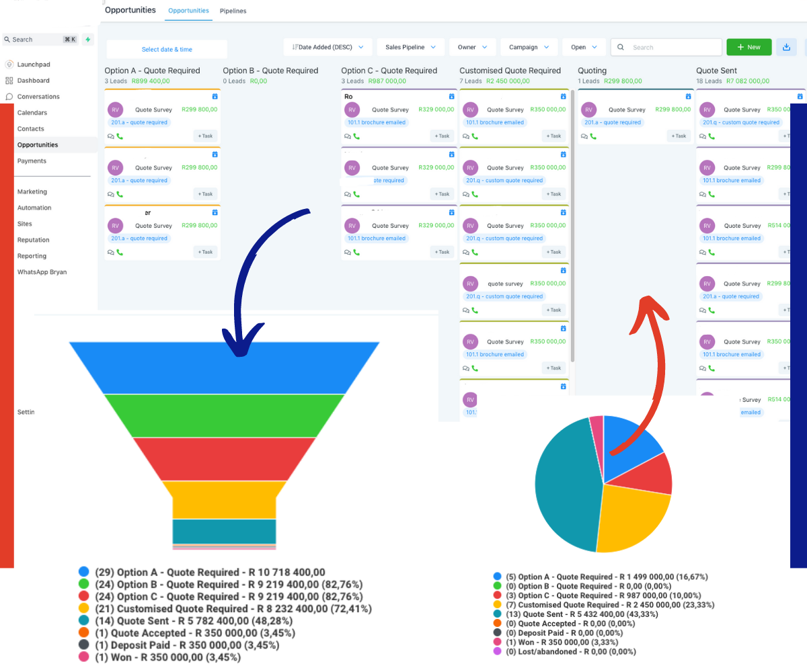
Task: Open Marketing from the sidebar
Action: (32, 192)
